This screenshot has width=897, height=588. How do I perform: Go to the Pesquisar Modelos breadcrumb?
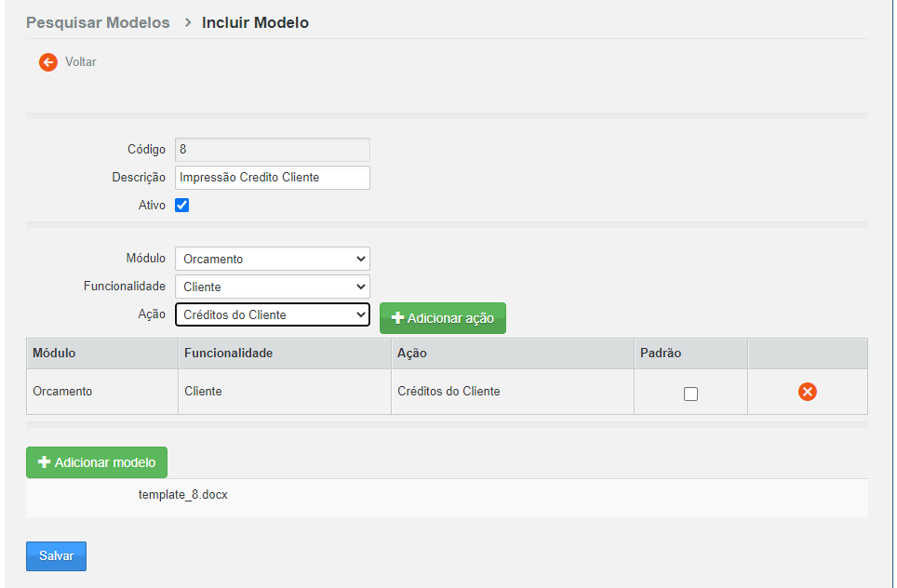tap(98, 22)
